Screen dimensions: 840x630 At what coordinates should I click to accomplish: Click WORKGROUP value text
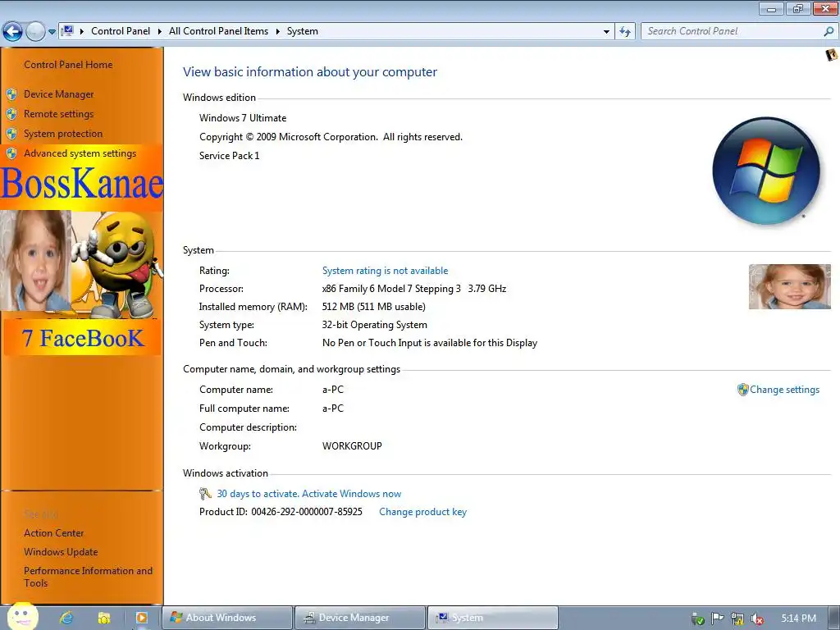point(352,445)
